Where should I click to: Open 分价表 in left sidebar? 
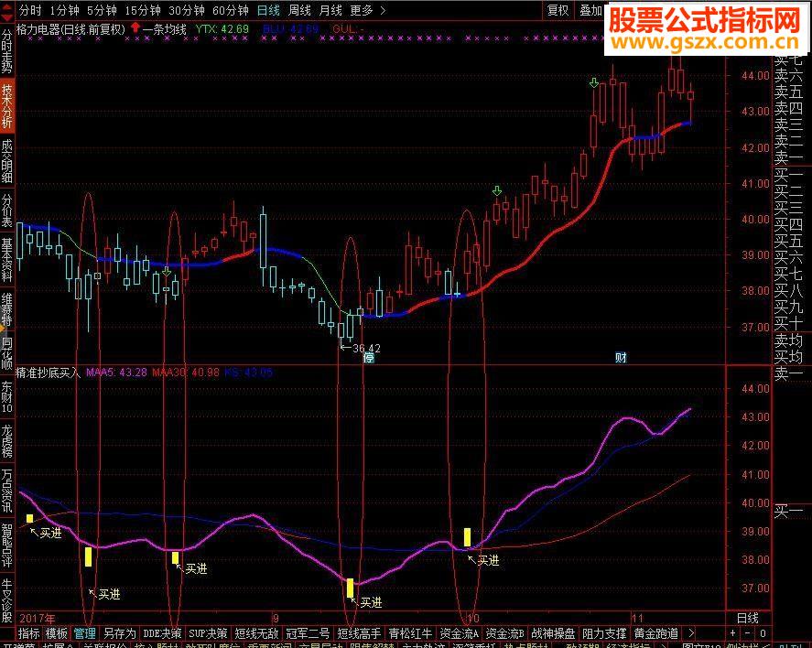point(6,211)
